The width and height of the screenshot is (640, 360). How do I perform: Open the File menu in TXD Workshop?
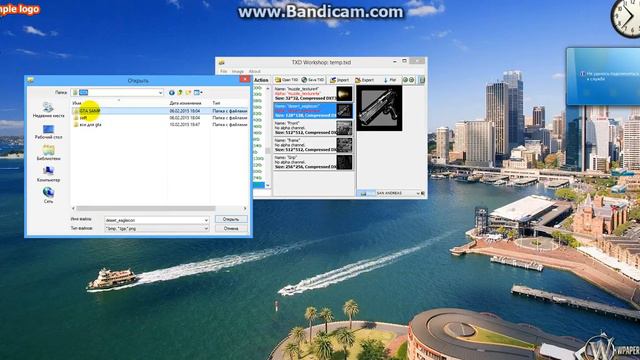pyautogui.click(x=224, y=71)
